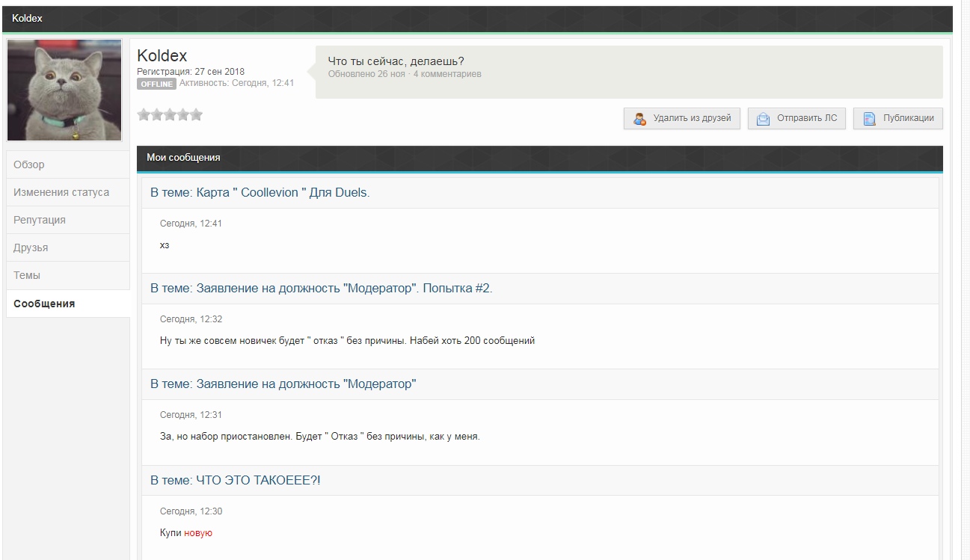The image size is (970, 560).
Task: Open topic Заявление на должность "Модератор" without Попытка
Action: coord(283,384)
